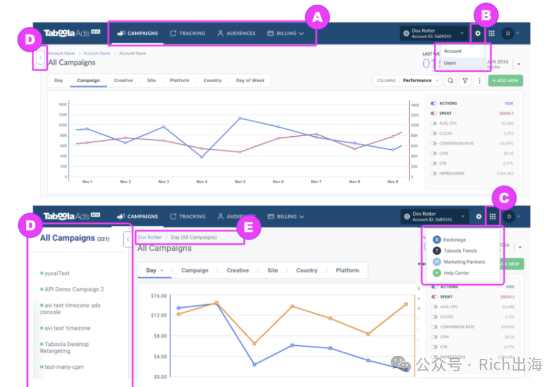This screenshot has width=560, height=387.
Task: Open the API Demo Campaign 2 sidebar entry
Action: click(72, 289)
